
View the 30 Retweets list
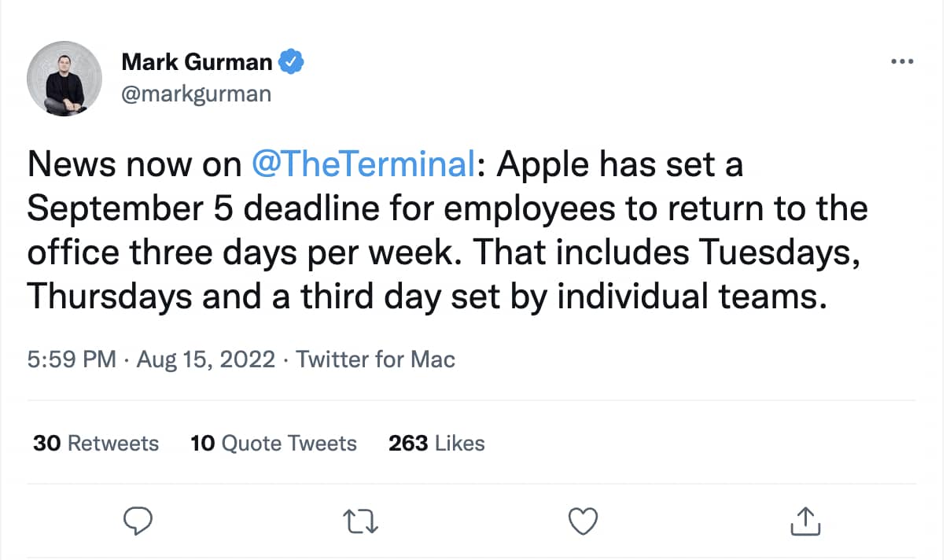tap(96, 444)
